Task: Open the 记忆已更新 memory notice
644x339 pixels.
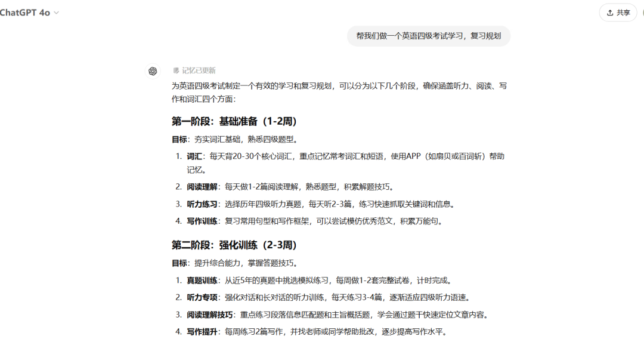Action: (x=199, y=70)
